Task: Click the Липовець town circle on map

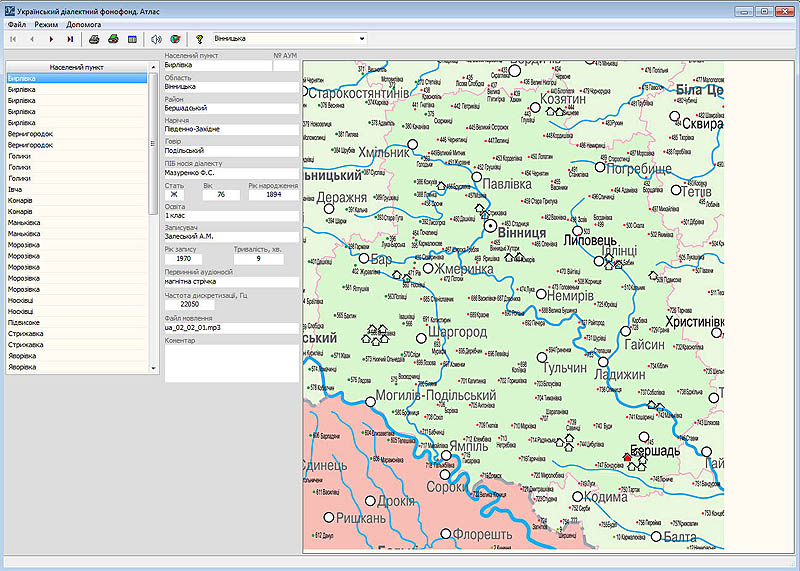Action: pos(577,231)
